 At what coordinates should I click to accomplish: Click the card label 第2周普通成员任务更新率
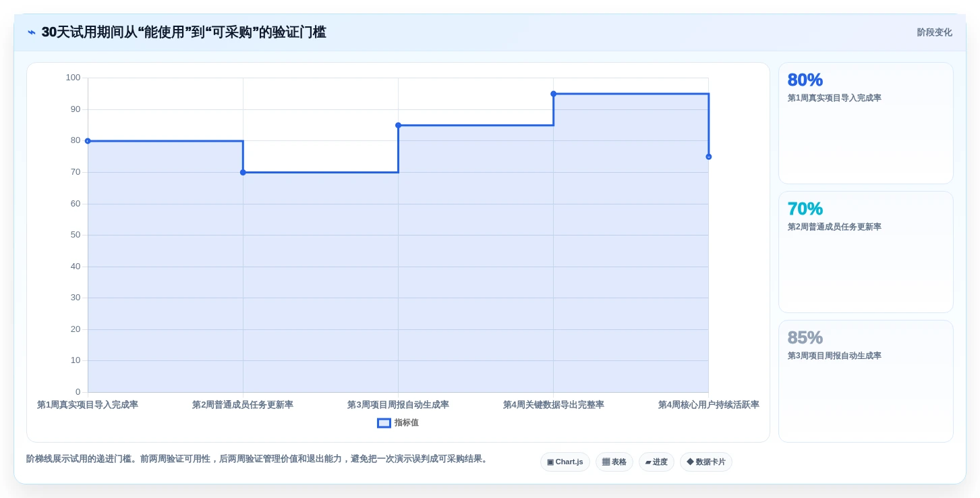(834, 227)
